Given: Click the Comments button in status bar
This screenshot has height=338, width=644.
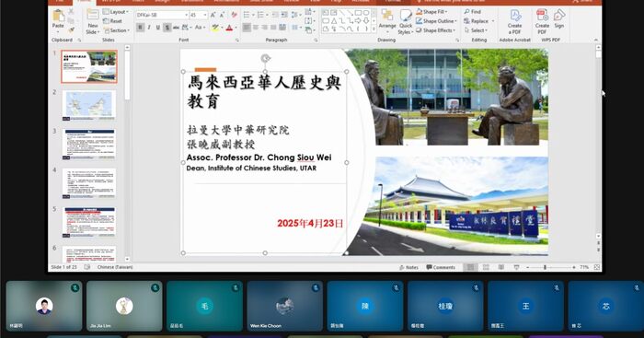Looking at the screenshot, I should [x=441, y=267].
